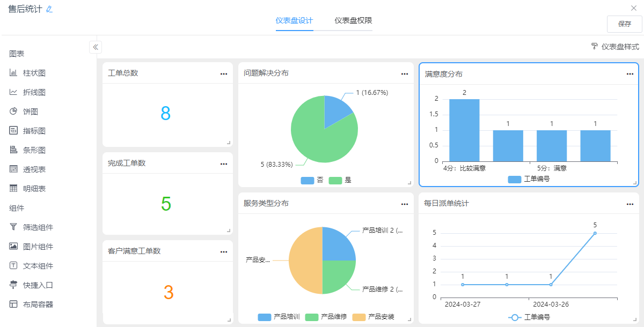Open more menu of 满意度分布 card
644x327 pixels.
tap(630, 74)
